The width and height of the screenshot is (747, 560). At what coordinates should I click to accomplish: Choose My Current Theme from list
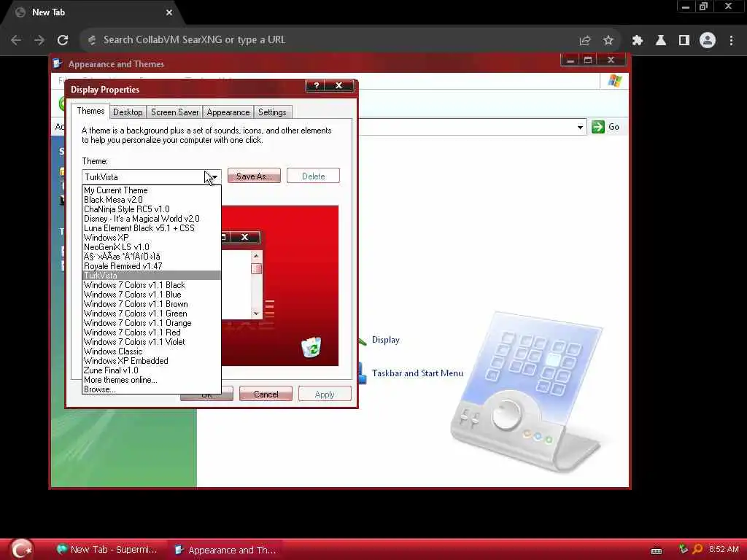pyautogui.click(x=152, y=190)
